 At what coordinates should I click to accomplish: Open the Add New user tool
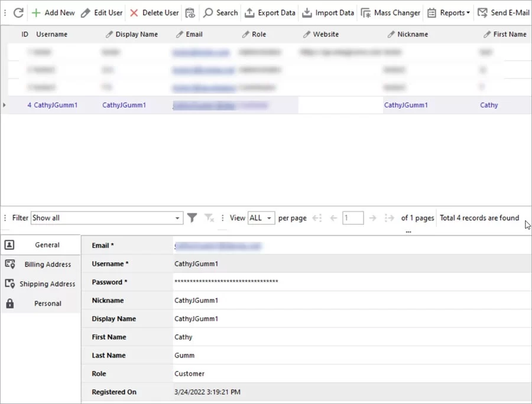pyautogui.click(x=53, y=12)
